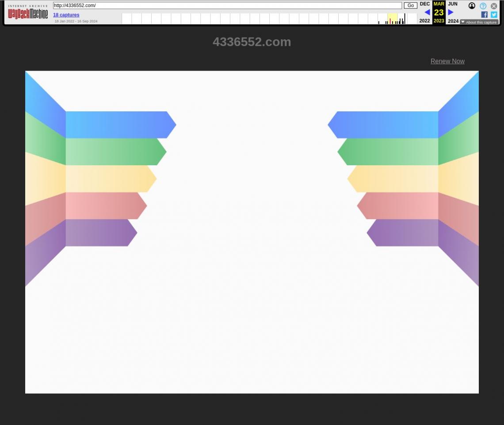This screenshot has height=425, width=504.
Task: Click the 4336552.com page heading
Action: pos(252,42)
